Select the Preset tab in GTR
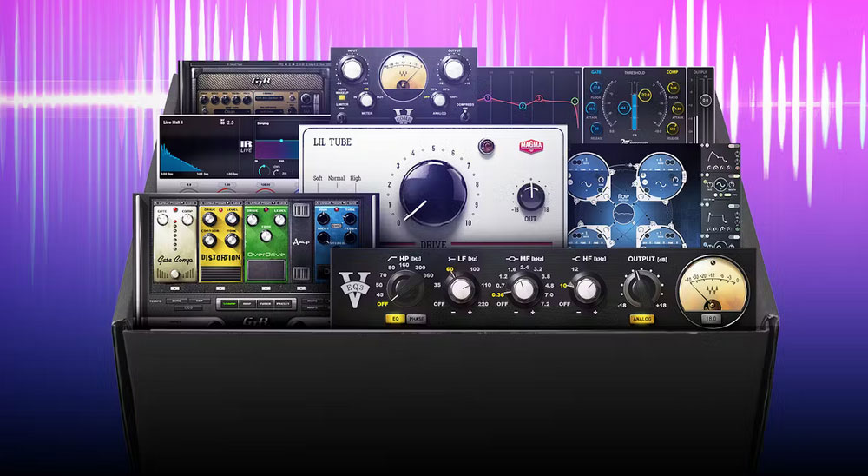Screen dimensions: 868x476 [x=283, y=304]
